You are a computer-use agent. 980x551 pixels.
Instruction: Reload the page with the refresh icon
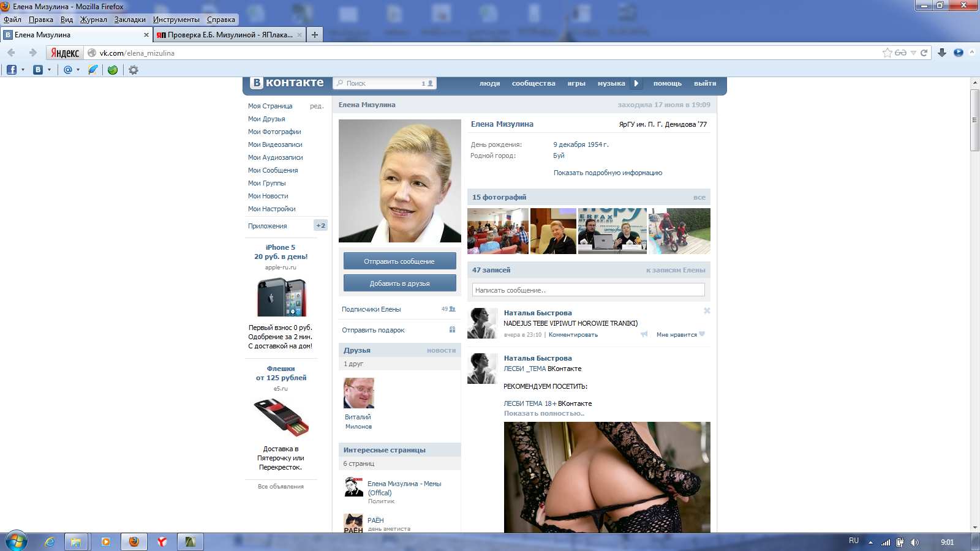coord(924,53)
